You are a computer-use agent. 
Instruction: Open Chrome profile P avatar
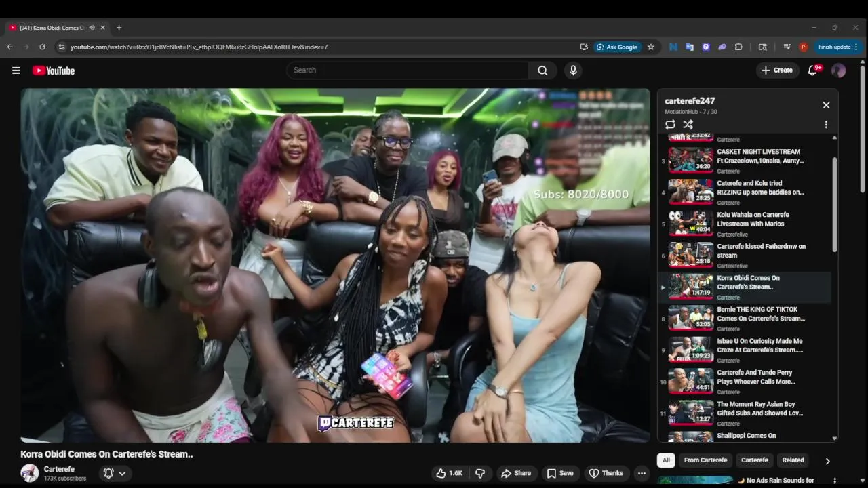pyautogui.click(x=803, y=47)
